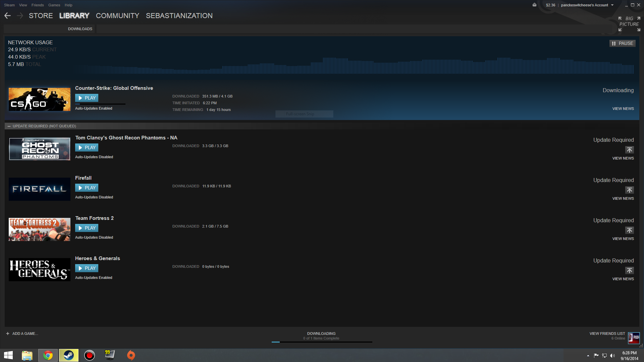Open the View menu

[x=23, y=5]
